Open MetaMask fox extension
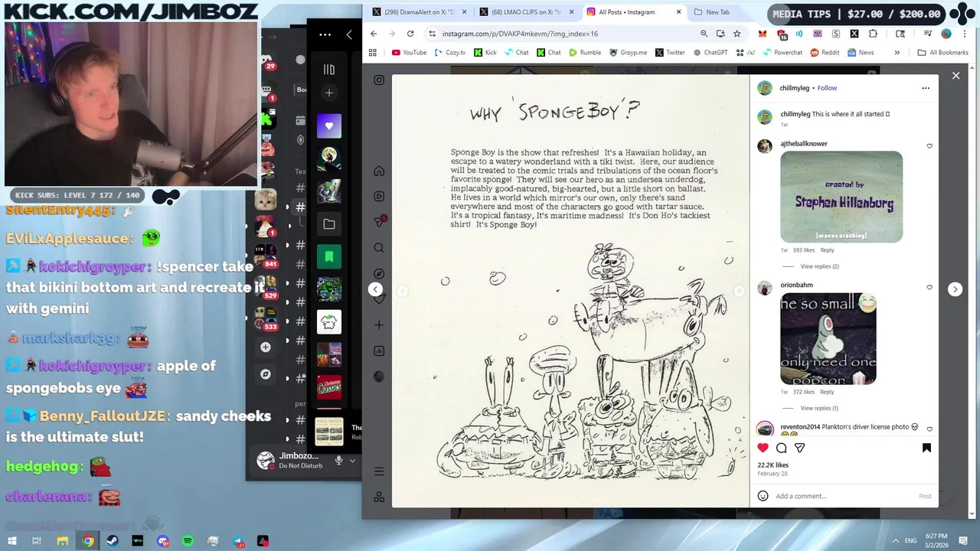This screenshot has width=980, height=551. (763, 34)
